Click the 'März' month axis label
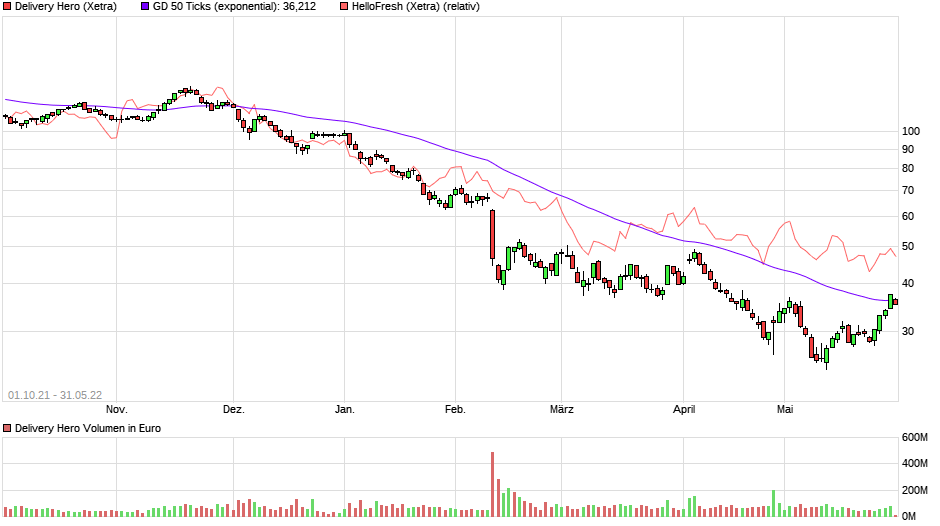The height and width of the screenshot is (526, 940). [x=562, y=410]
